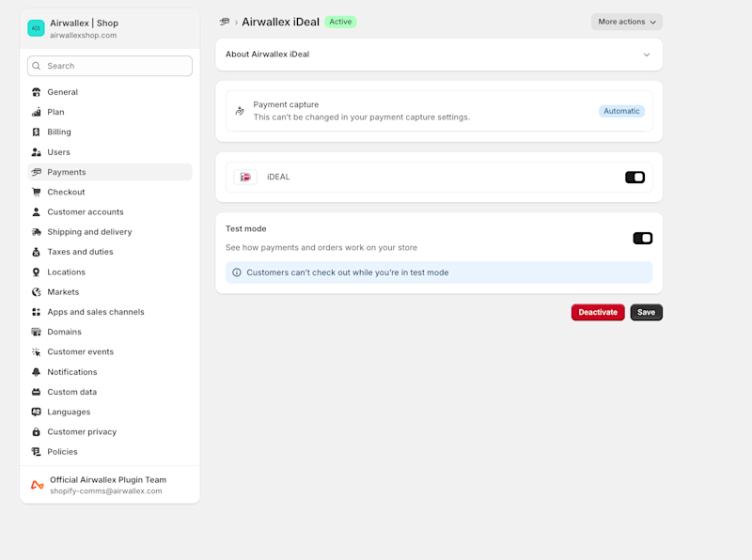Screen dimensions: 752x560
Task: Open Billing settings
Action: click(110, 132)
